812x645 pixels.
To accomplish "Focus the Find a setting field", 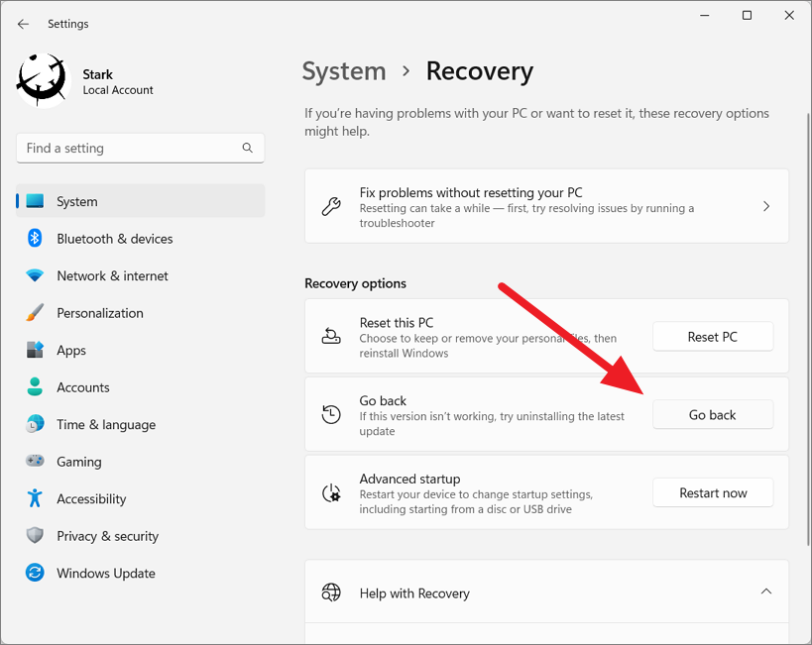I will click(x=141, y=148).
